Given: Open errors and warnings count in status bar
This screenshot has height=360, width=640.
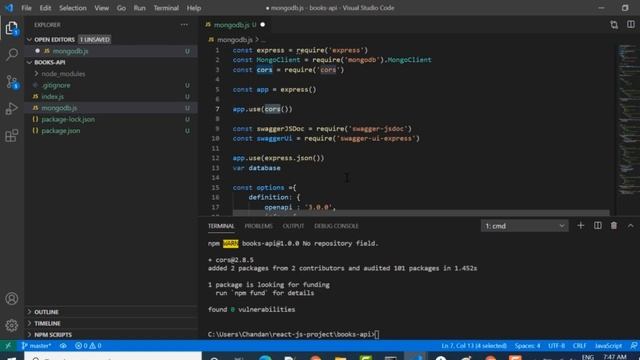Looking at the screenshot, I should 88,346.
